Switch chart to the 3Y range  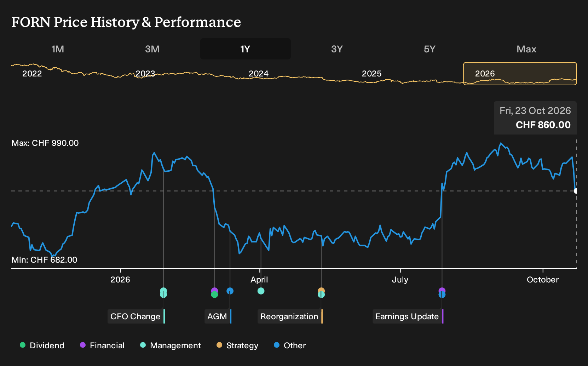(x=337, y=49)
